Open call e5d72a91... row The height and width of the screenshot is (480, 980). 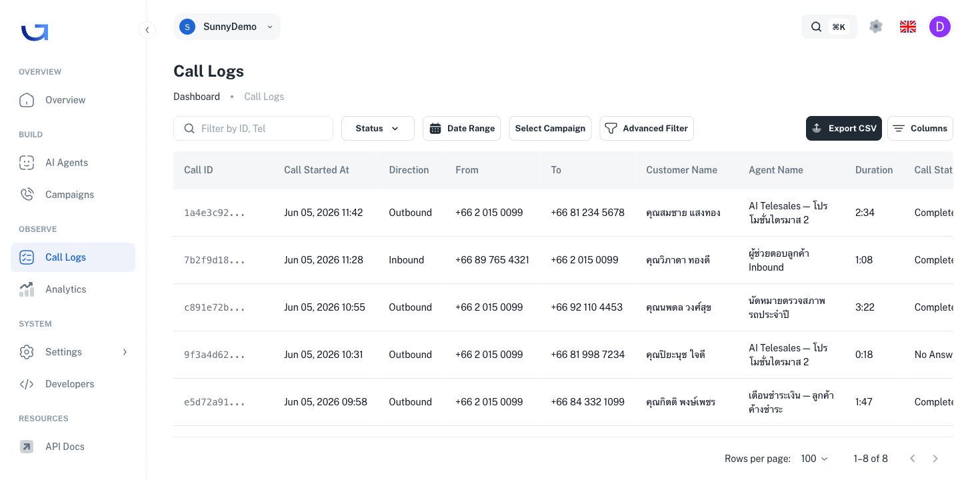[563, 402]
